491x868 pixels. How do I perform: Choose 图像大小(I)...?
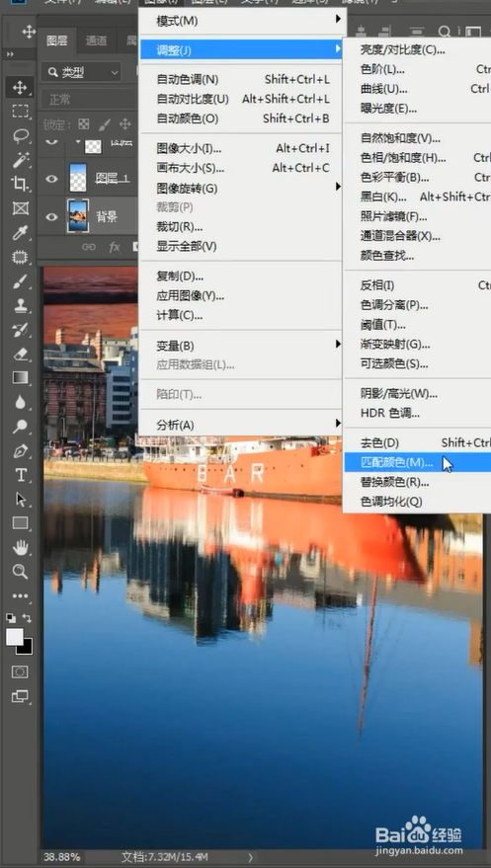click(x=242, y=148)
